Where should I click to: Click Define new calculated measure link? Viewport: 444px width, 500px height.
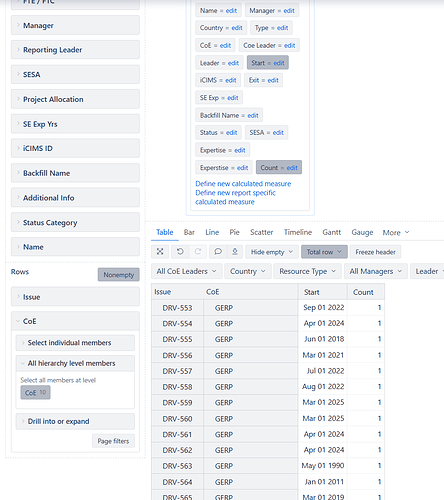click(243, 184)
